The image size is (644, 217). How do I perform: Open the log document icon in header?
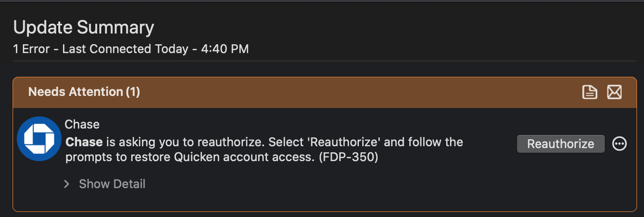tap(590, 92)
